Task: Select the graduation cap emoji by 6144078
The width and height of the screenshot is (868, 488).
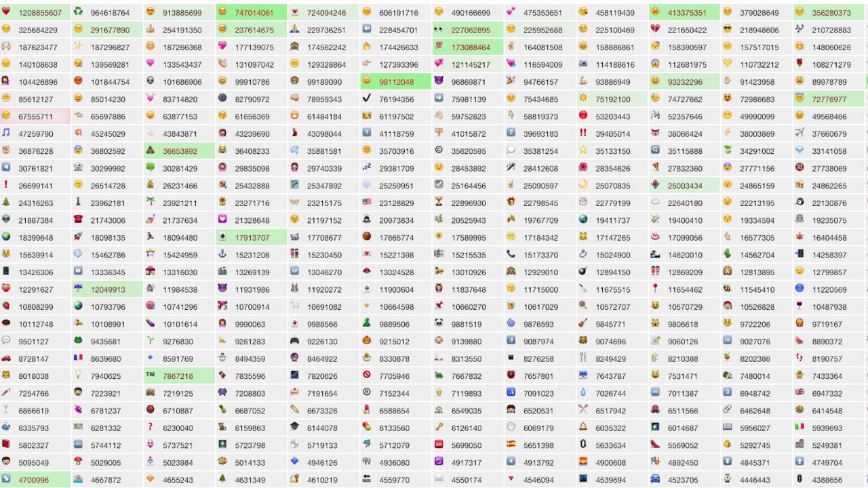Action: click(294, 428)
